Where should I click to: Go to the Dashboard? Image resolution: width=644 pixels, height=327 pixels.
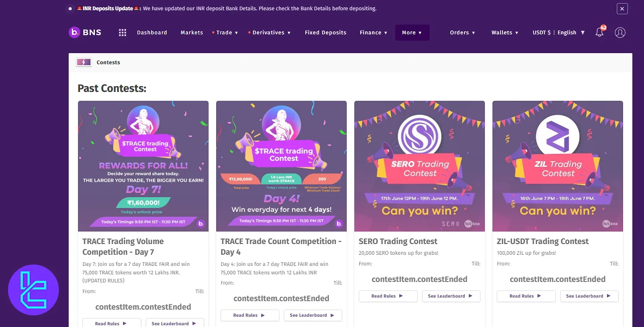[x=152, y=32]
